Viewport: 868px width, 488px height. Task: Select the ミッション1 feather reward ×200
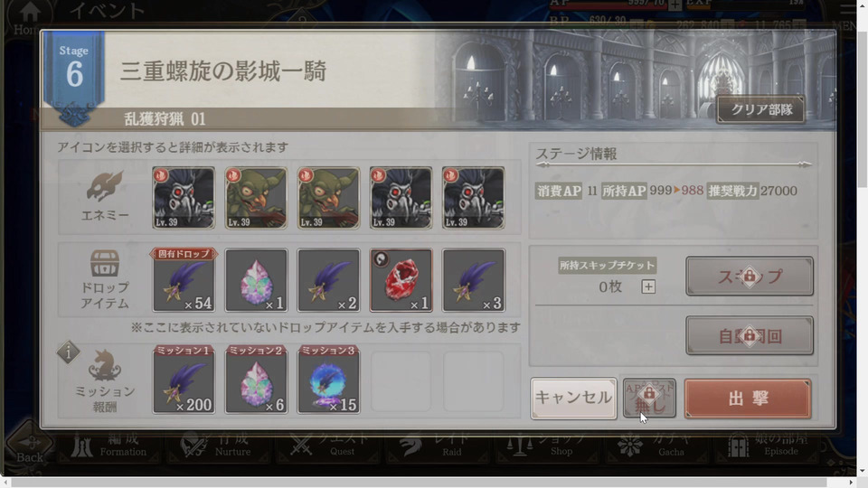(x=184, y=380)
